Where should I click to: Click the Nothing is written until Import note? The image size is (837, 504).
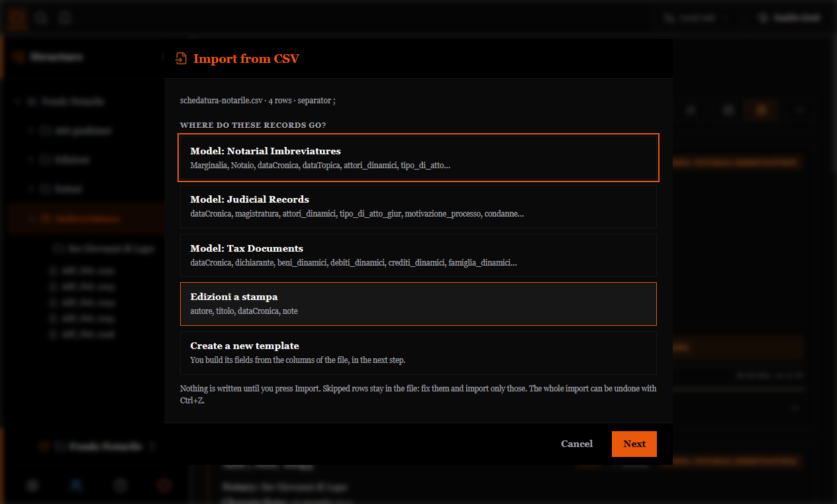418,394
